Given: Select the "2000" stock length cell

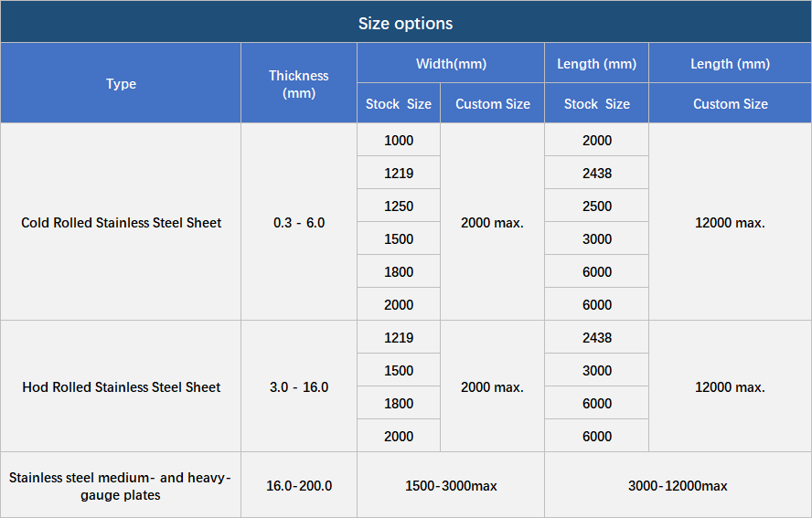Looking at the screenshot, I should [x=596, y=140].
